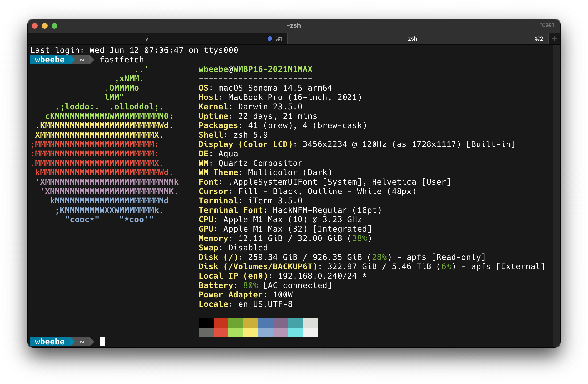Click the dark green color block
The image size is (588, 384).
click(236, 323)
